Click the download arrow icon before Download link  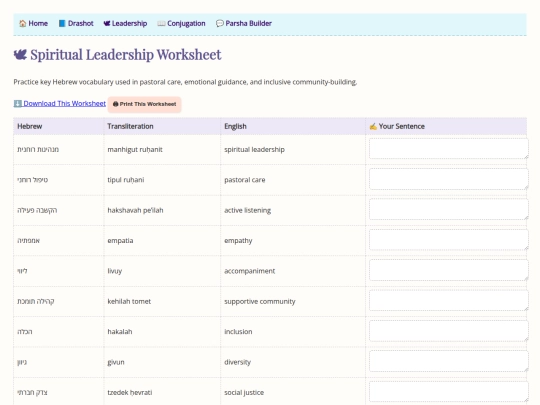[x=18, y=104]
